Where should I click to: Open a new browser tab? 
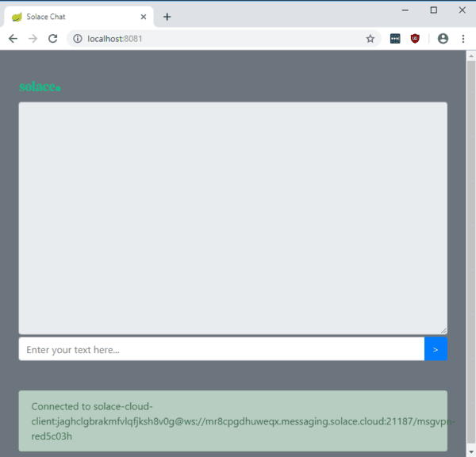167,17
